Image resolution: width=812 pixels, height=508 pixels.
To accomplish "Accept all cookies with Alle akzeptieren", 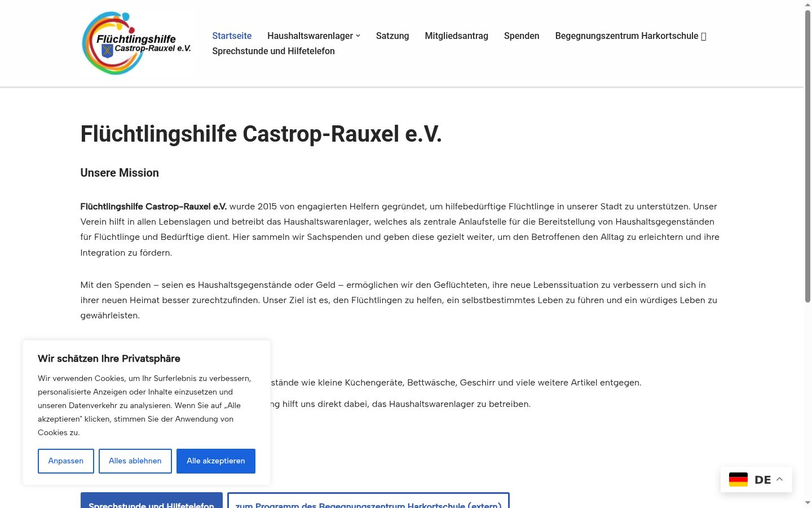I will click(x=216, y=461).
